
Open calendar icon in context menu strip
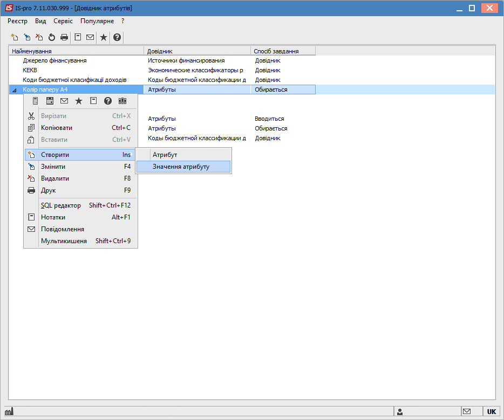pyautogui.click(x=50, y=101)
